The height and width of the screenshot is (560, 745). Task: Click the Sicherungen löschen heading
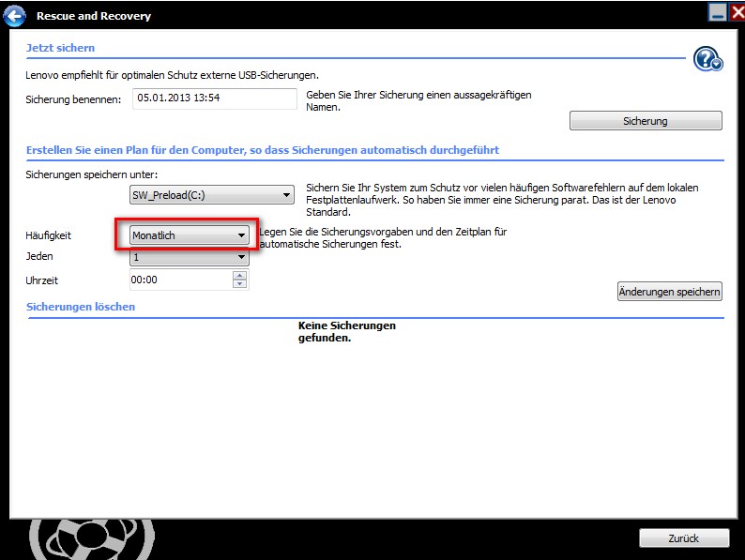(81, 307)
